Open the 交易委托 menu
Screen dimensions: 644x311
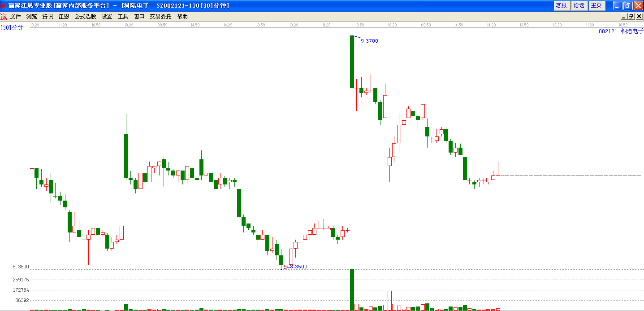[x=160, y=17]
